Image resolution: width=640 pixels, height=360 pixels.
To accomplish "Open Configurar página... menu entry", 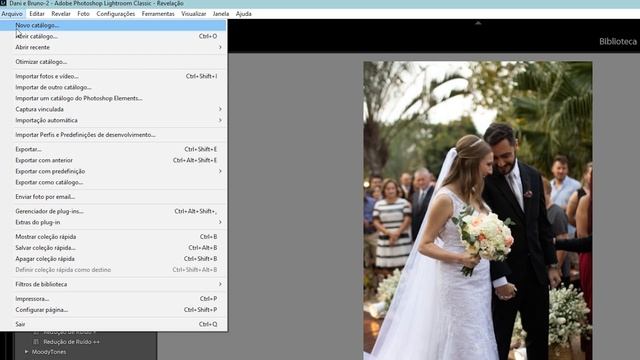I will coord(113,310).
